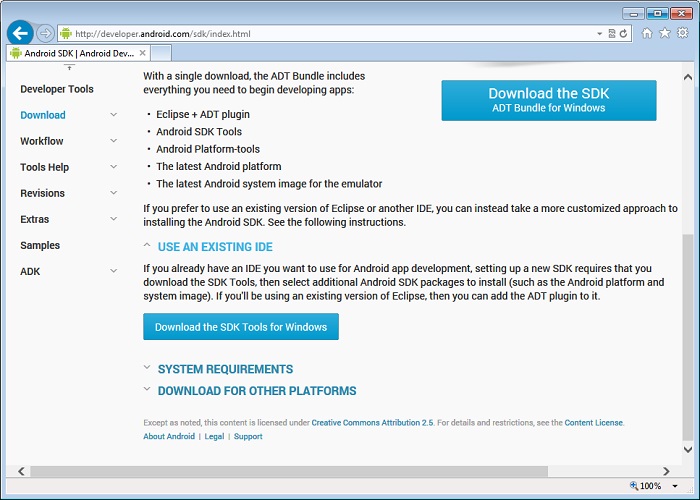Click the vertical scrollbar up arrow
This screenshot has width=700, height=500.
(688, 77)
